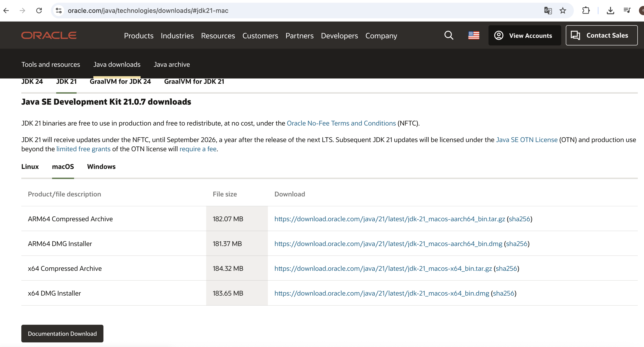
Task: Reload the page with refresh icon
Action: 39,11
